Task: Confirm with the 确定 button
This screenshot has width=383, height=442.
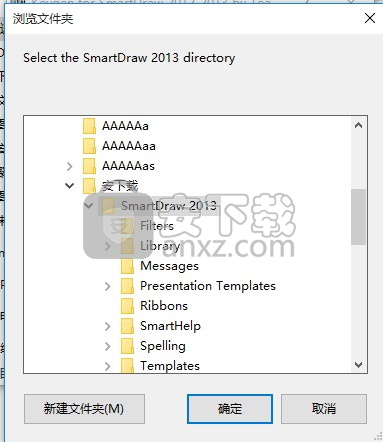Action: (x=230, y=409)
